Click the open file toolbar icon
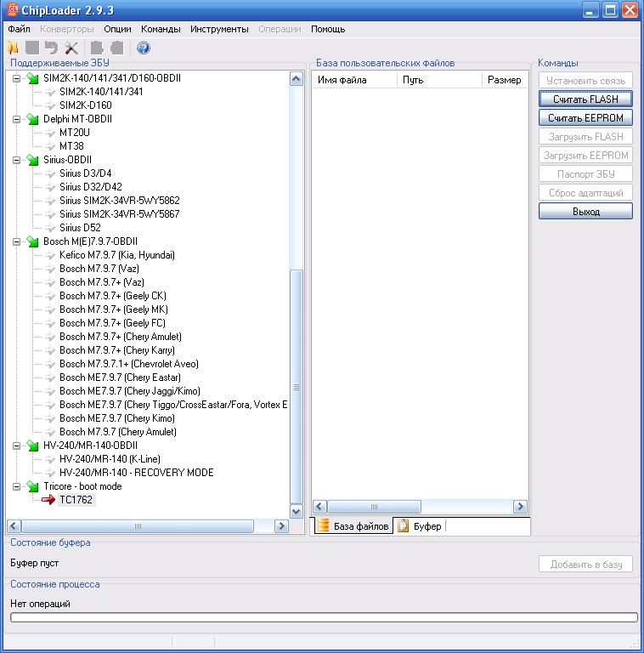 tap(13, 48)
